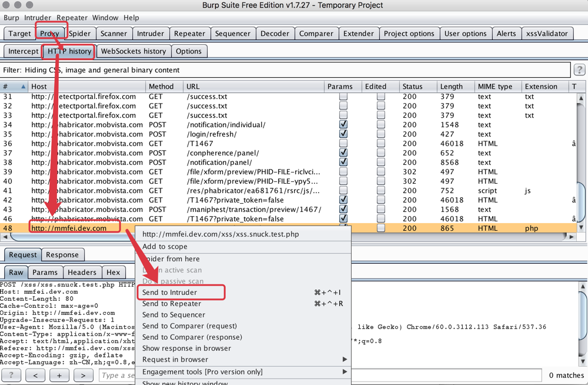Open the Intruder menu in the menu bar

[38, 18]
